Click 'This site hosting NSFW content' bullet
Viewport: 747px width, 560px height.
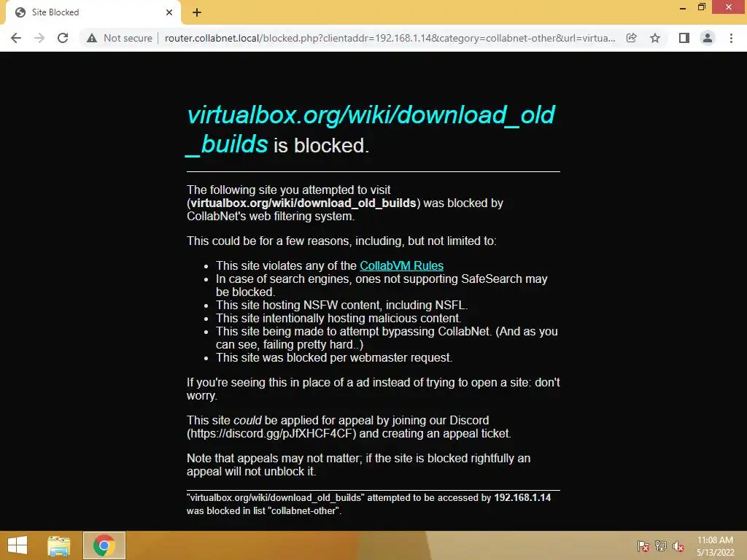pyautogui.click(x=341, y=306)
